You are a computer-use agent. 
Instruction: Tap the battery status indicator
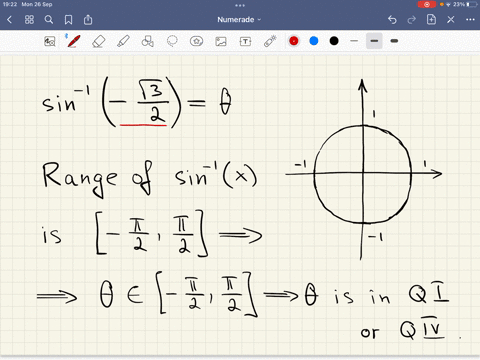click(472, 4)
